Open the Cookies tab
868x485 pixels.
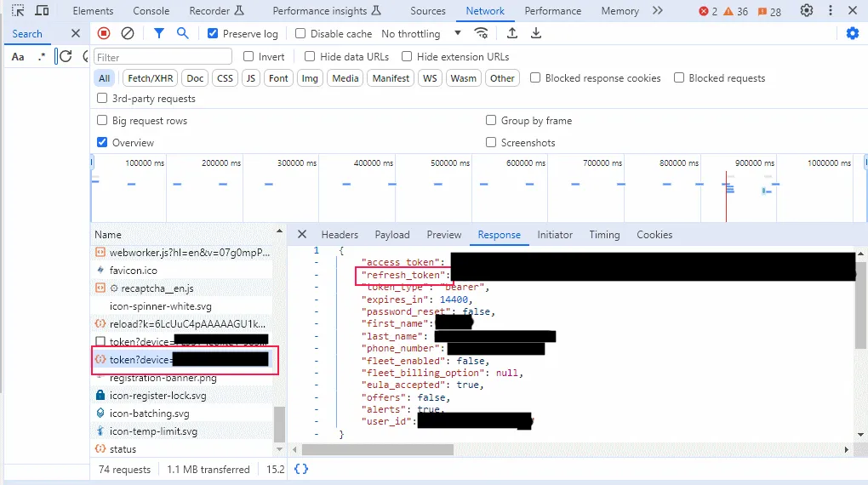tap(654, 235)
